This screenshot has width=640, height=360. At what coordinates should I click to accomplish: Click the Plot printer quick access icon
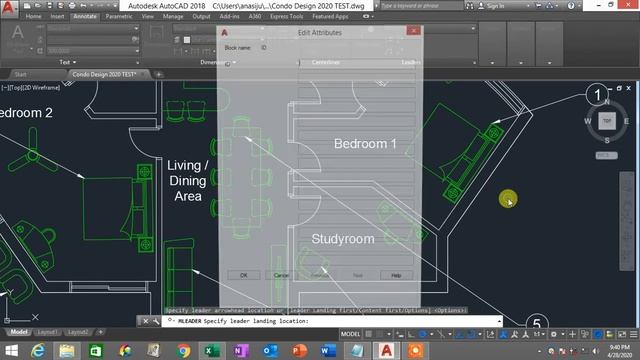click(x=72, y=6)
